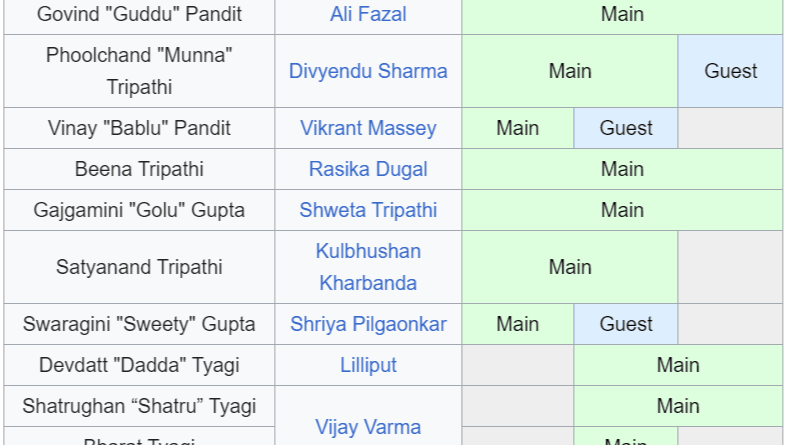Click the Phoolchand "Munna" Tripathi character cell
785x445 pixels.
click(x=139, y=71)
